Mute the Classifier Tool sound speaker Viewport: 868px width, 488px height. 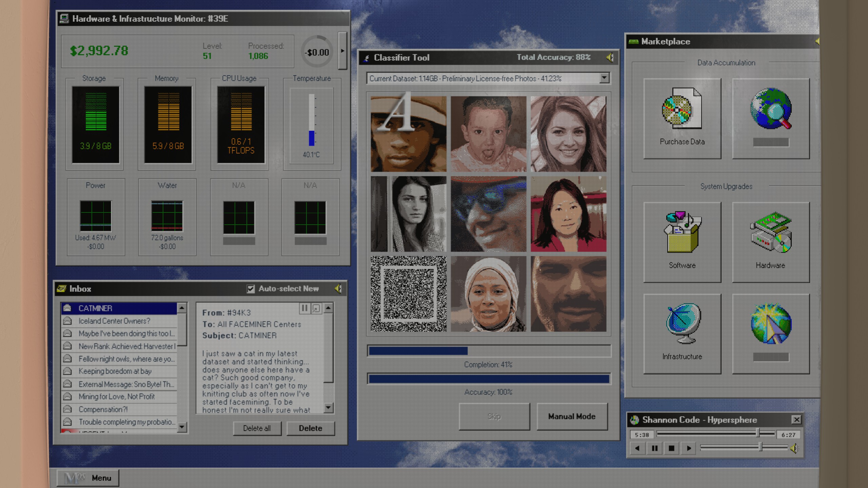pyautogui.click(x=610, y=58)
